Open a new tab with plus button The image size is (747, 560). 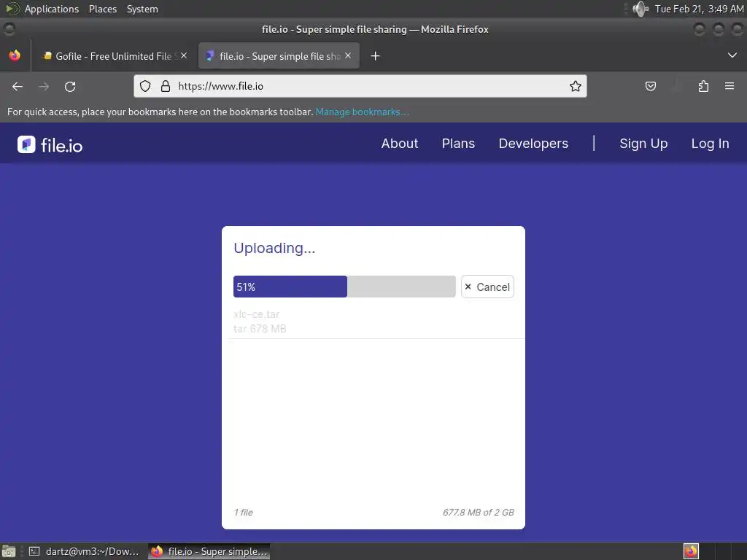coord(376,56)
